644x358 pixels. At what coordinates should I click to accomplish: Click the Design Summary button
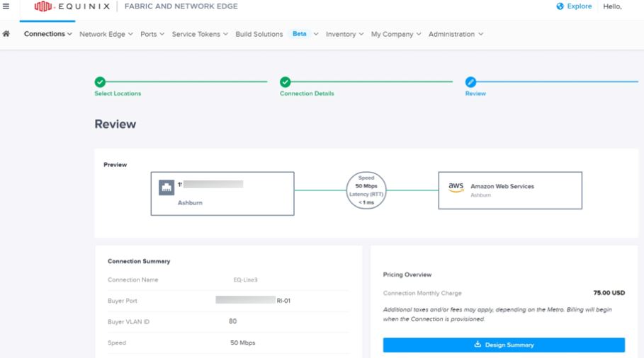504,345
